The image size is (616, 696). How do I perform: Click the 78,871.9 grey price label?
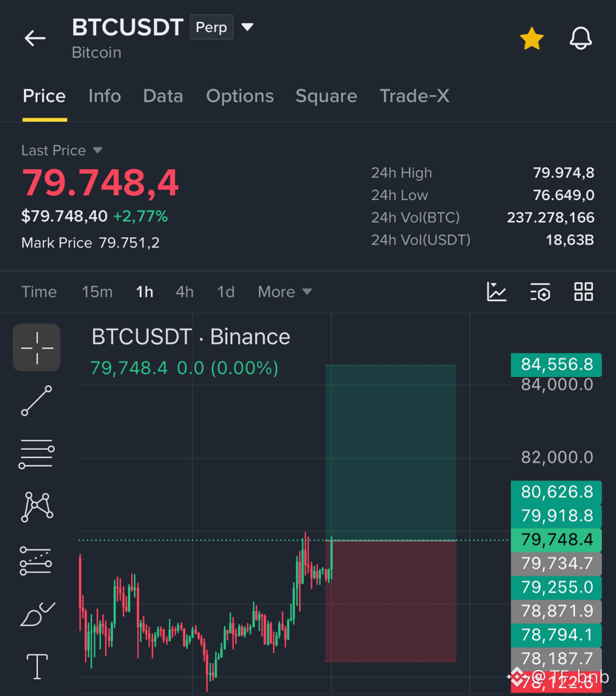556,612
